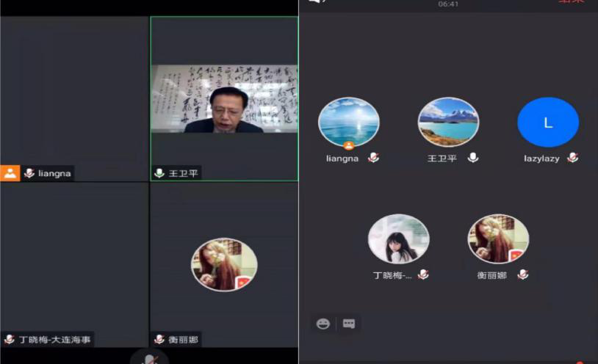Click muted mic on 丁晓梅-大连海事 tile label

[10, 340]
